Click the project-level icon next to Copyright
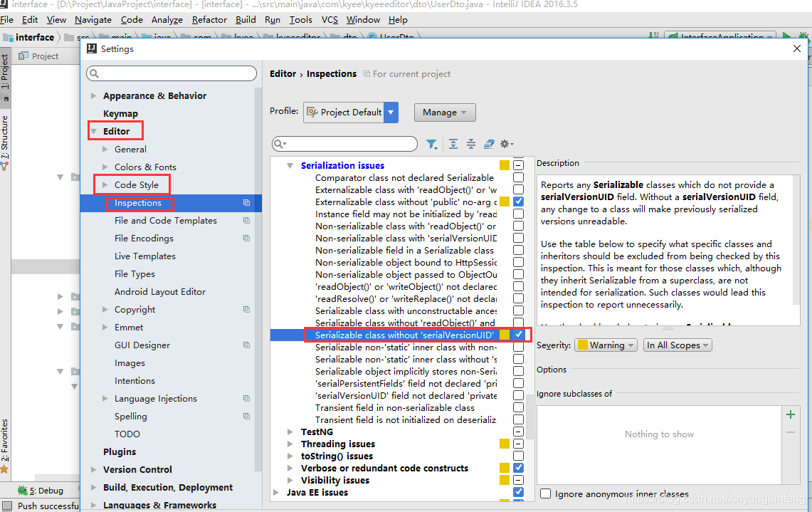This screenshot has width=812, height=512. 246,309
